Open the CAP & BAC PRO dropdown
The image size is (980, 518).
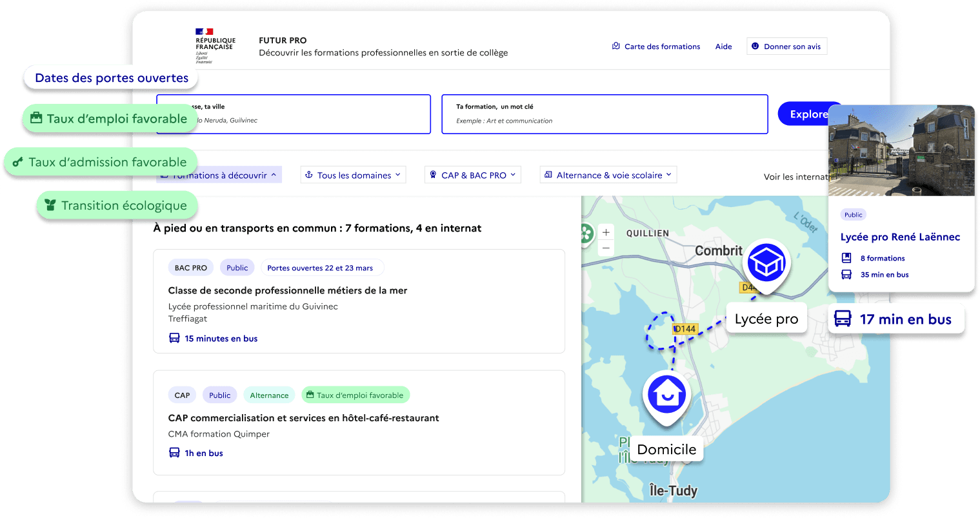tap(473, 175)
